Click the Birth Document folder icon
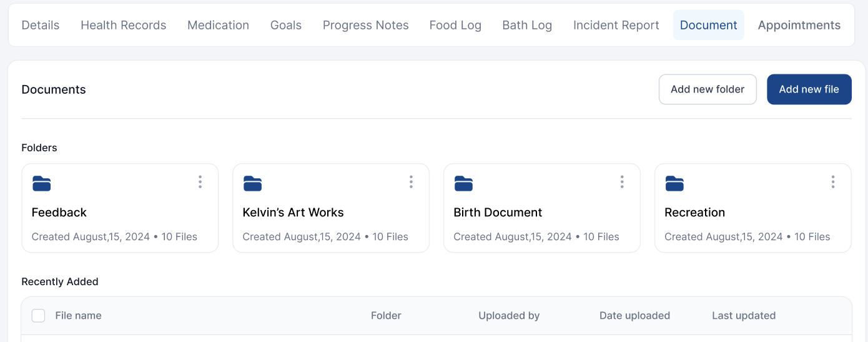868x342 pixels. point(463,183)
